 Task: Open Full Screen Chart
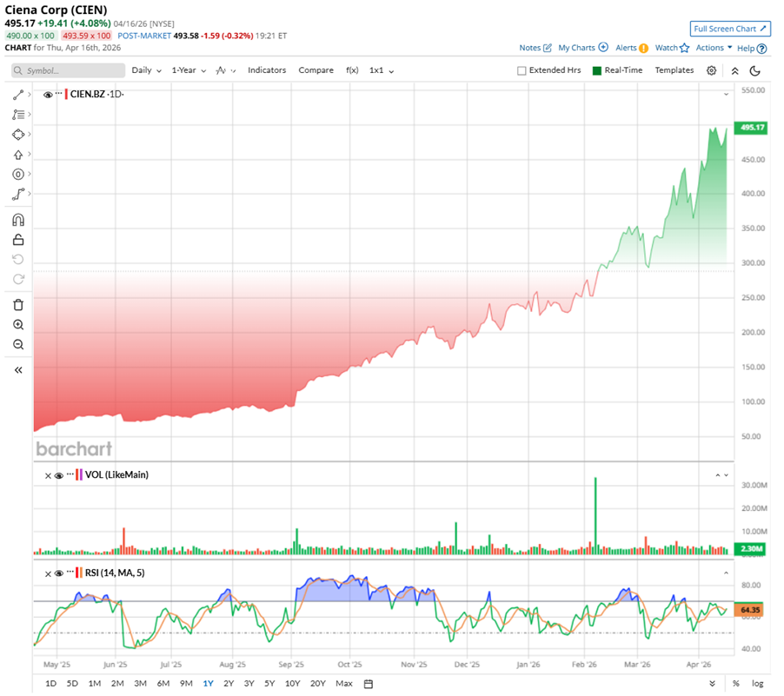coord(730,29)
